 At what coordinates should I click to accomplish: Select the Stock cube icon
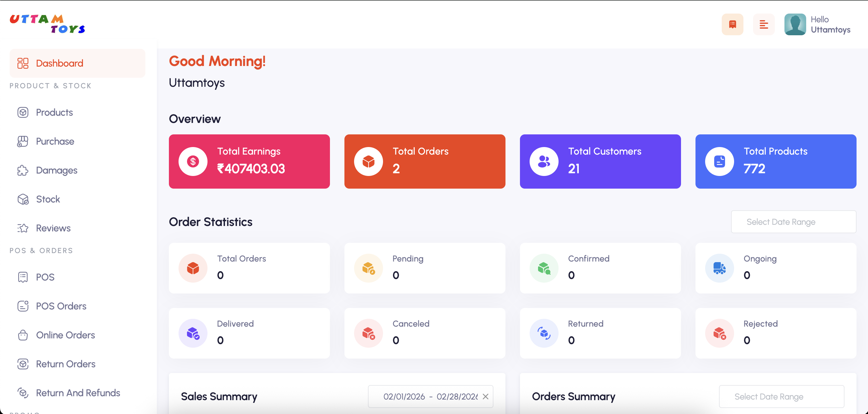23,199
